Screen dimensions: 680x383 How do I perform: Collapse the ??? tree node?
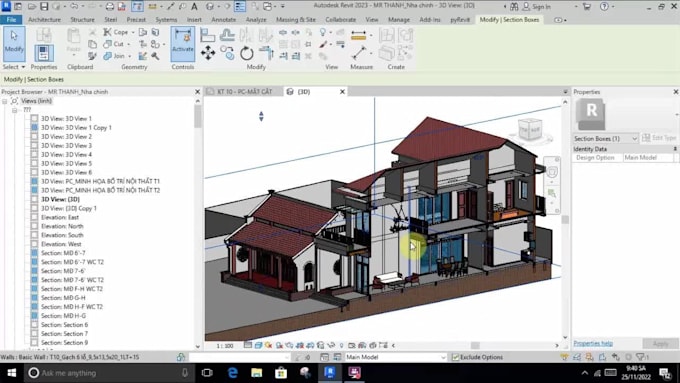(14, 110)
